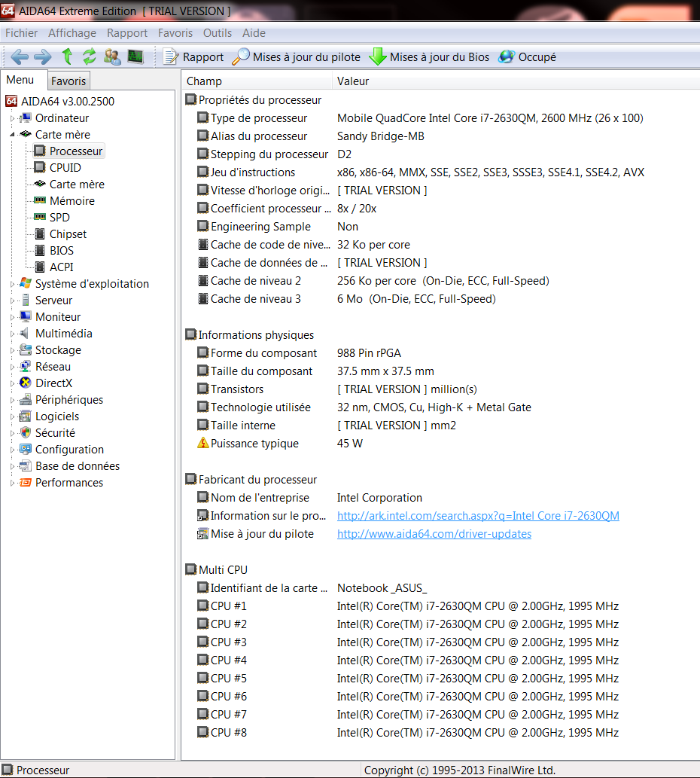Select the Type de processeur row
This screenshot has width=700, height=778.
pyautogui.click(x=441, y=118)
